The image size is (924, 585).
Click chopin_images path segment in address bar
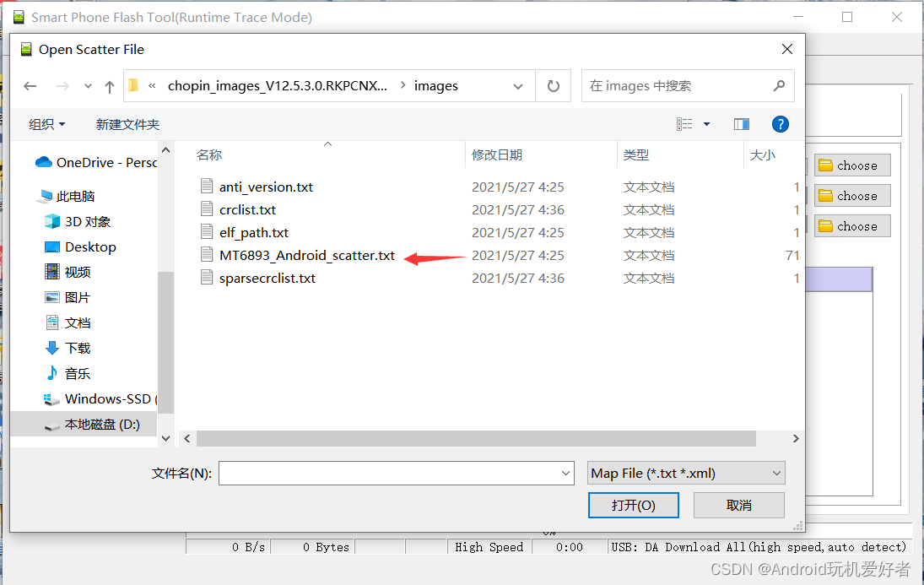point(278,86)
